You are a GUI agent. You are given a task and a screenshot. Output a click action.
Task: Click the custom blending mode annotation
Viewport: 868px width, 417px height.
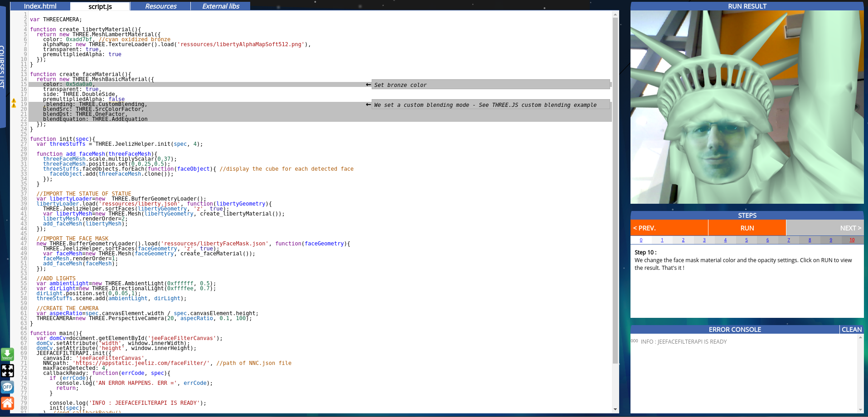[x=491, y=105]
